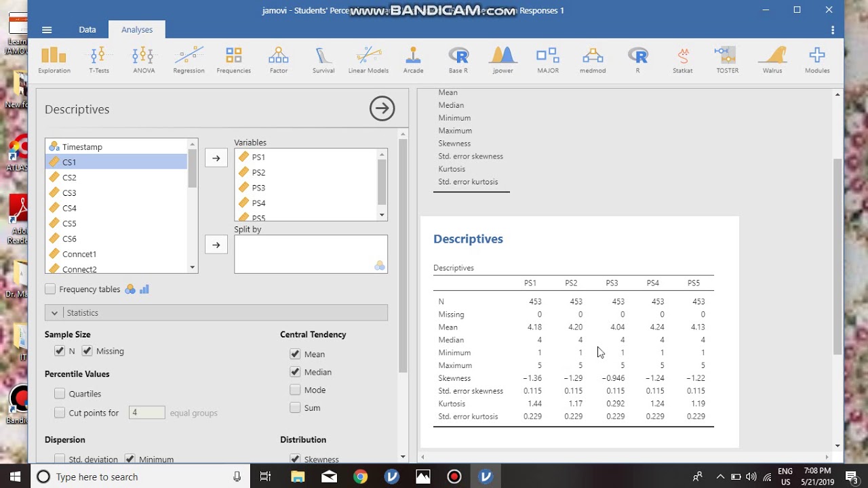The height and width of the screenshot is (488, 868).
Task: Hide options panel with circled arrow
Action: click(382, 108)
